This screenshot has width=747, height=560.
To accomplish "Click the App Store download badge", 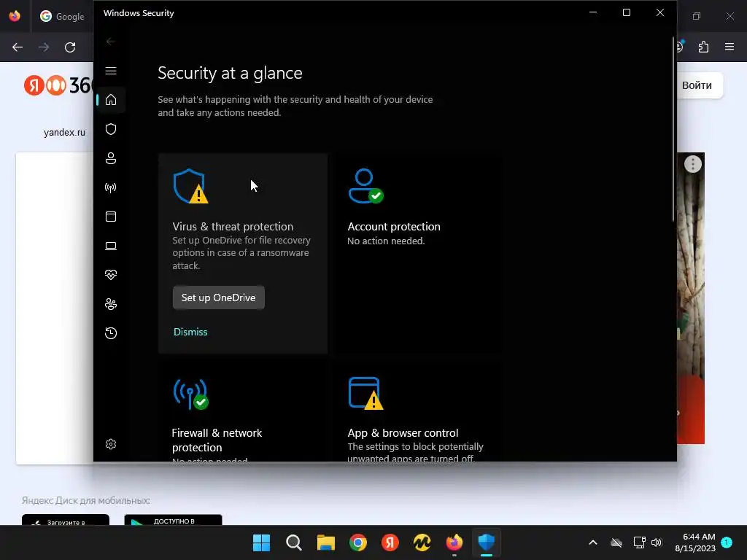I will [65, 520].
